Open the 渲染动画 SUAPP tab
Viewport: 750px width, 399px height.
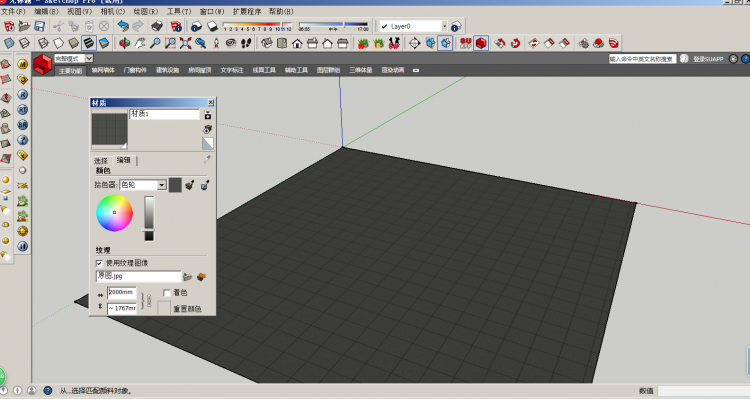pyautogui.click(x=393, y=70)
